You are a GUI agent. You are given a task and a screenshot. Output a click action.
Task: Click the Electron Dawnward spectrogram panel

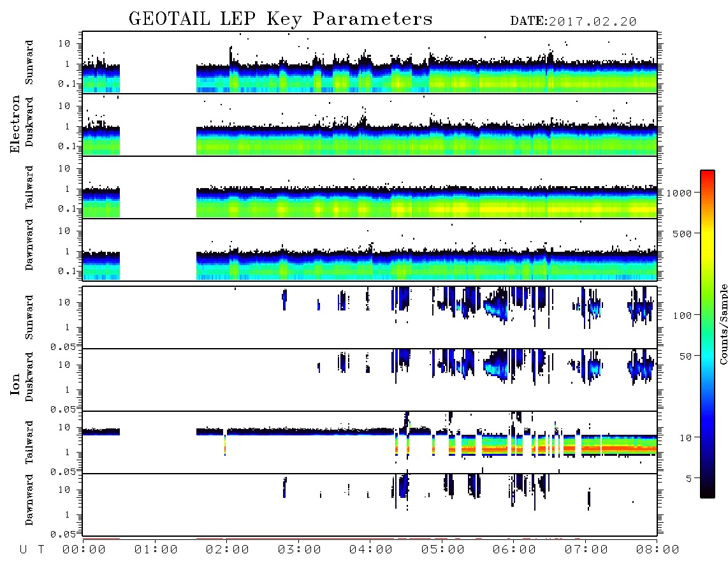tap(370, 249)
